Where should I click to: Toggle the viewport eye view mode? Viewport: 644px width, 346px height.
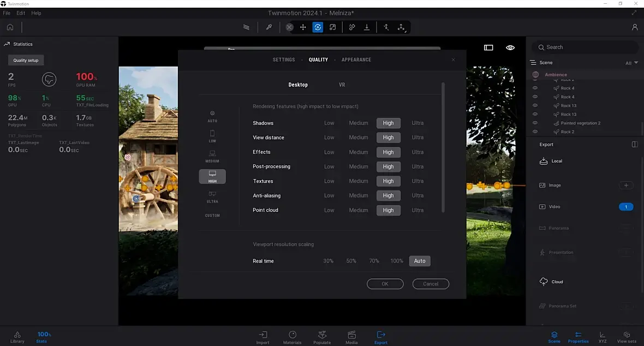(510, 48)
